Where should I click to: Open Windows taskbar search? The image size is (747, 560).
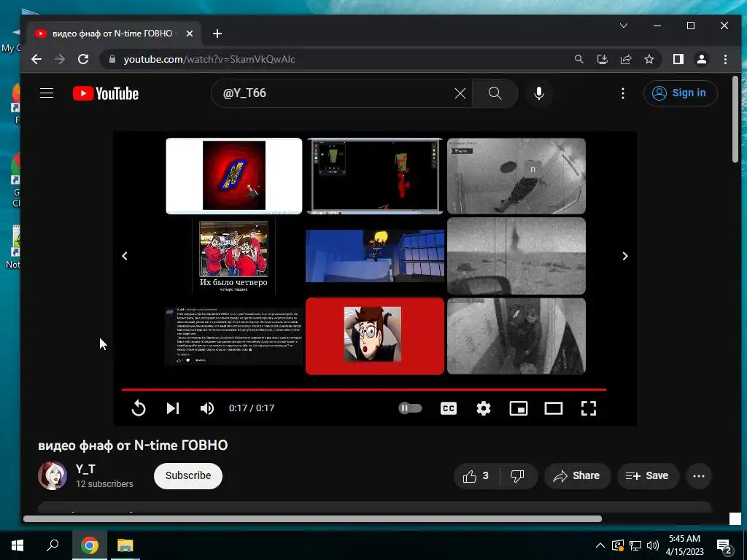point(53,545)
